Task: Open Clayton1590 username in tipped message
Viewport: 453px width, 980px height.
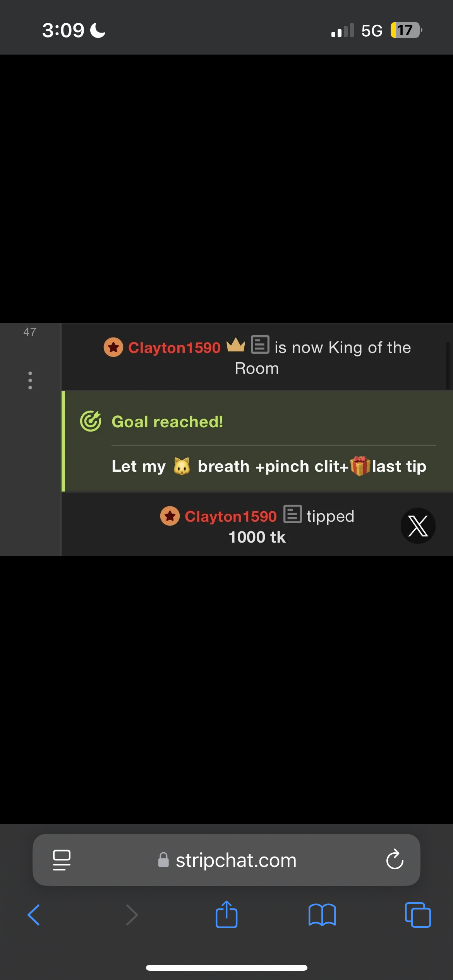Action: pyautogui.click(x=231, y=516)
